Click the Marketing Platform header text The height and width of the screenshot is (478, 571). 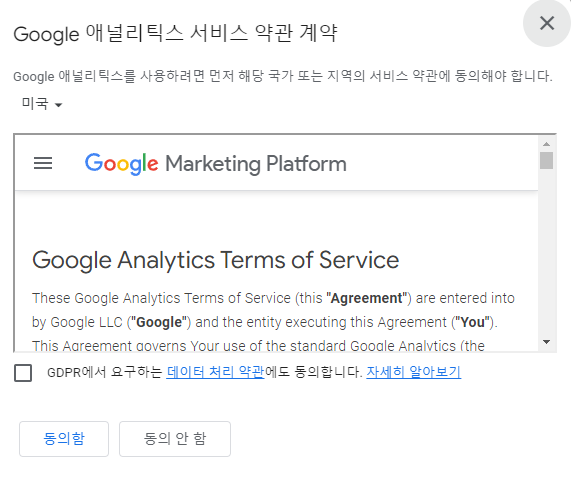click(256, 164)
